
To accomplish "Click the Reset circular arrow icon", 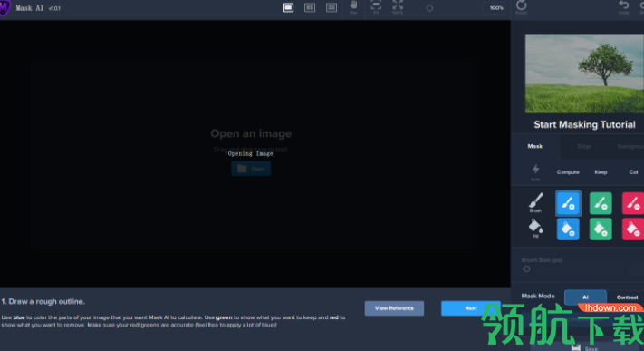I will point(521,6).
